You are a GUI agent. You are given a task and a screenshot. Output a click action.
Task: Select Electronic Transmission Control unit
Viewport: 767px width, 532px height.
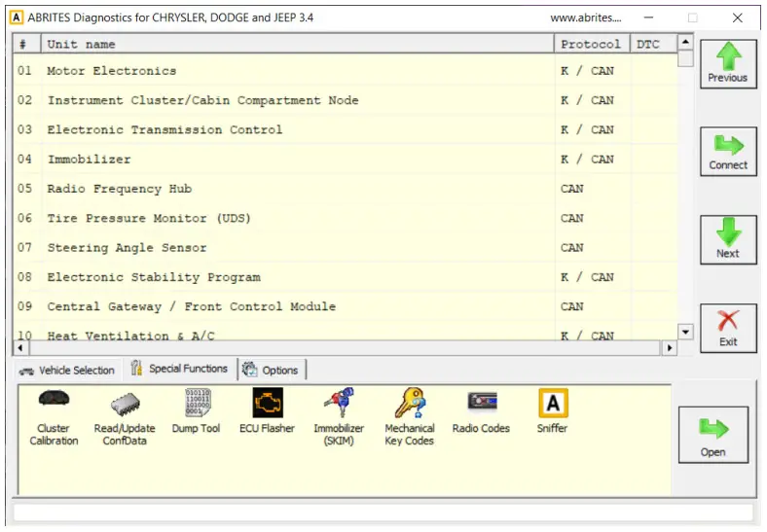pyautogui.click(x=346, y=129)
